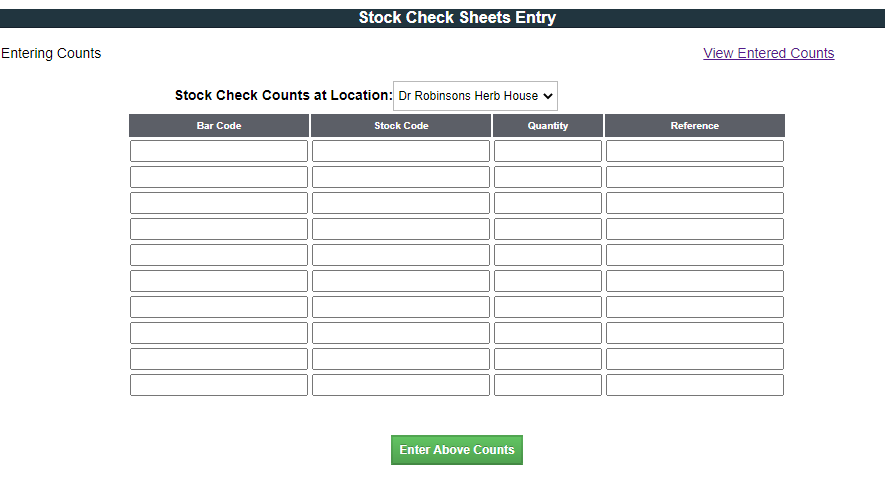Focus the first row Reference field
Viewport: 885px width, 481px height.
click(695, 151)
